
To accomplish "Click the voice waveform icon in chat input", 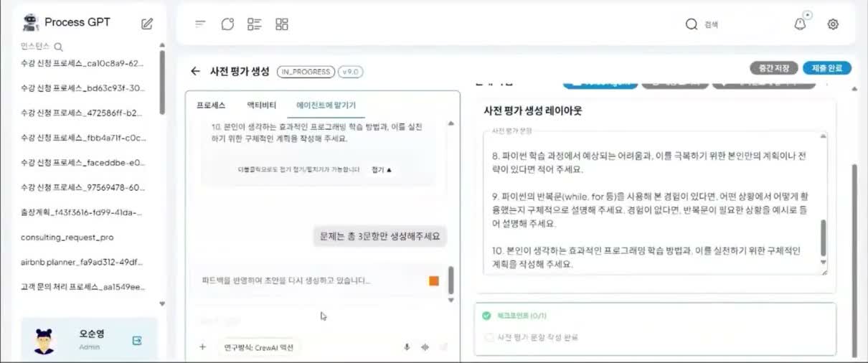I will [425, 347].
